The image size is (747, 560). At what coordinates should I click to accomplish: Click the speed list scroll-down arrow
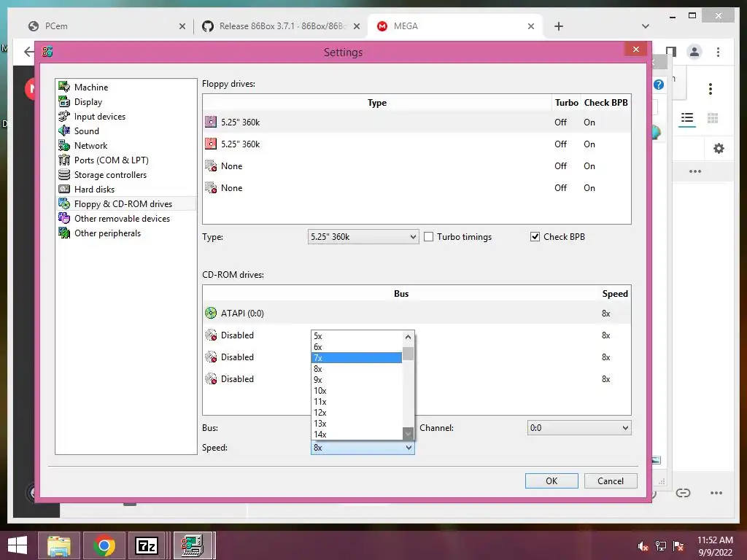click(408, 433)
